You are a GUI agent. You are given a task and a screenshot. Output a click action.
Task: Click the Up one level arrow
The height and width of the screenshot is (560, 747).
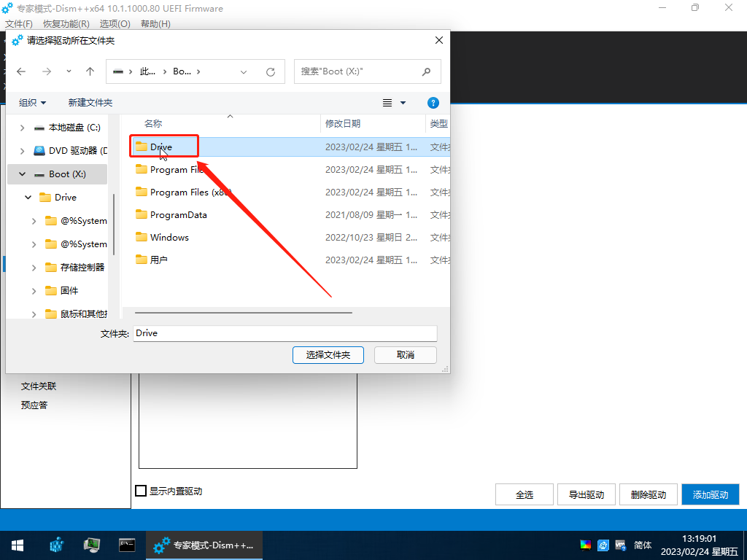point(90,71)
